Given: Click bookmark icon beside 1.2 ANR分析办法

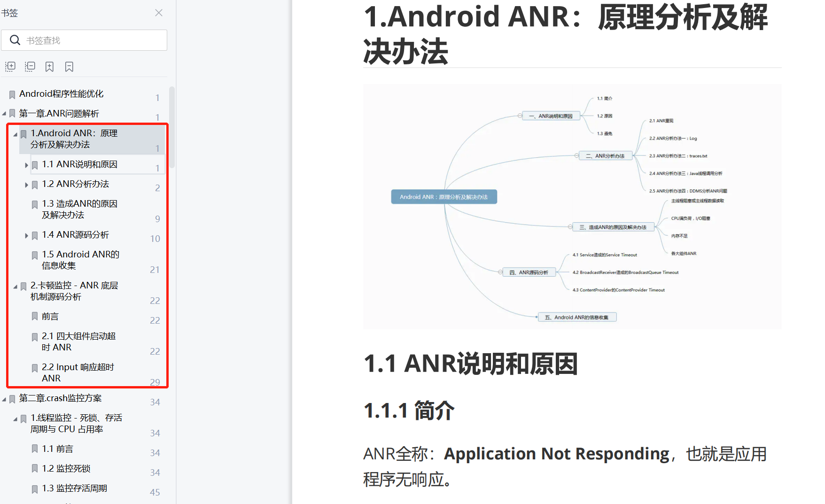Looking at the screenshot, I should coord(35,185).
